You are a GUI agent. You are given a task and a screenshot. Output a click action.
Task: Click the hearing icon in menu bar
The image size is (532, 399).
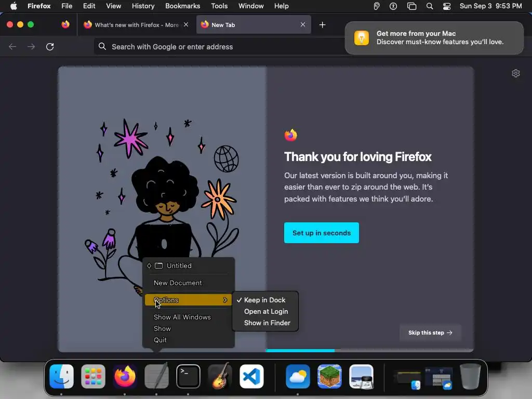[x=376, y=6]
